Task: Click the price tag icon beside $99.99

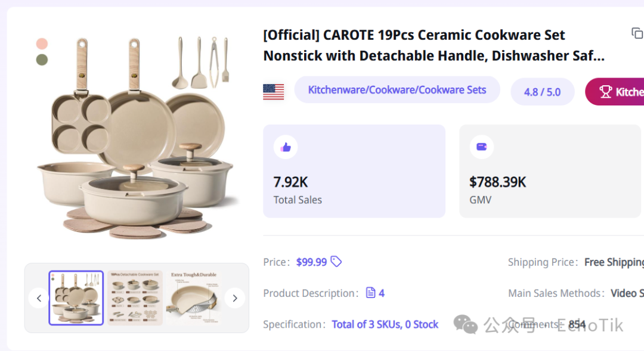Action: [x=336, y=262]
